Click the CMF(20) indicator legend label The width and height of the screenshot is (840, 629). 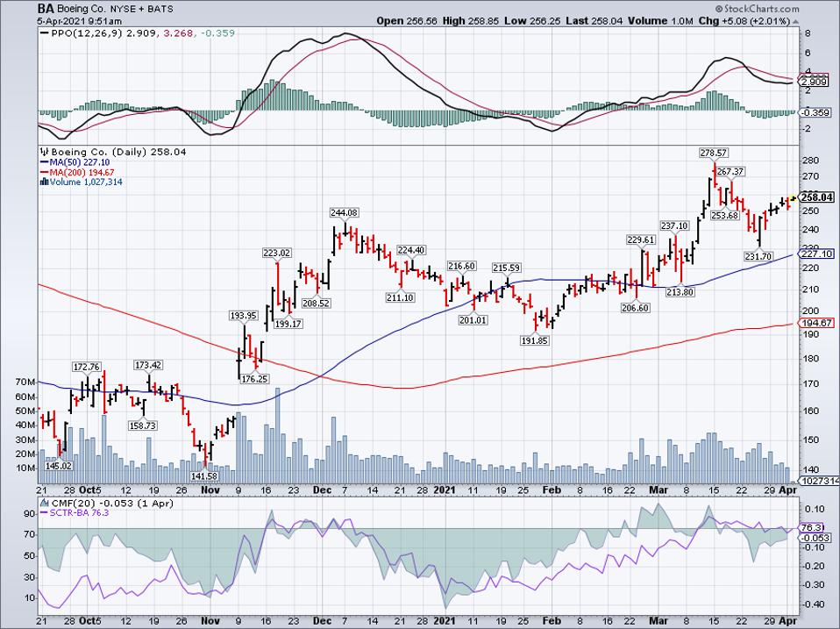coord(74,503)
